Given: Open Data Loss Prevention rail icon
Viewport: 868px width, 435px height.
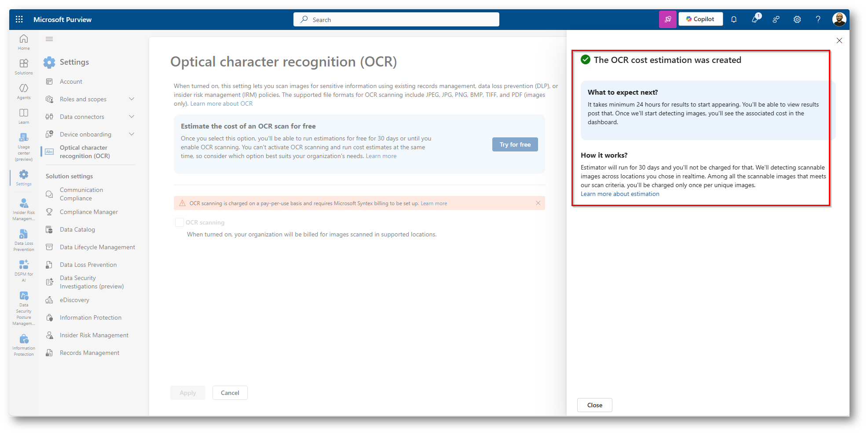Looking at the screenshot, I should [24, 240].
